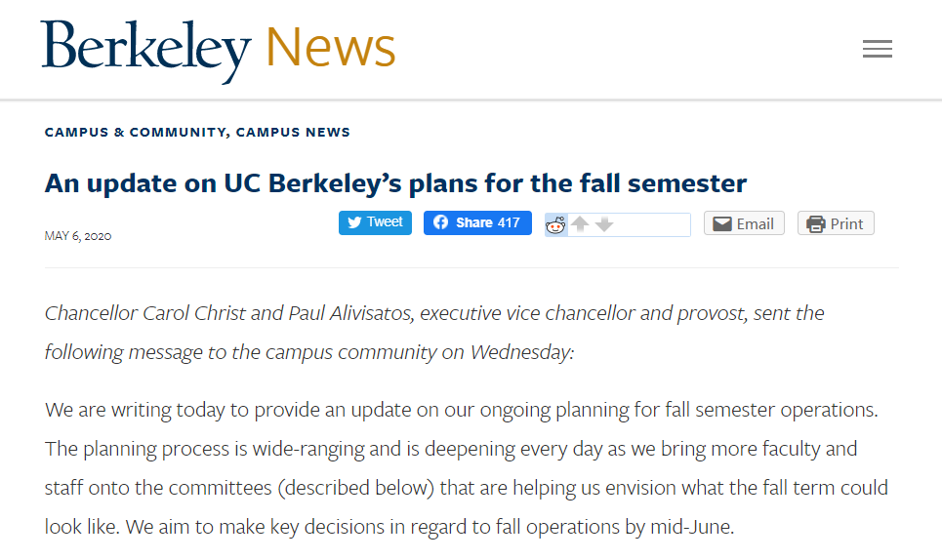Click the Facebook Share 417 button
This screenshot has height=560, width=942.
477,222
